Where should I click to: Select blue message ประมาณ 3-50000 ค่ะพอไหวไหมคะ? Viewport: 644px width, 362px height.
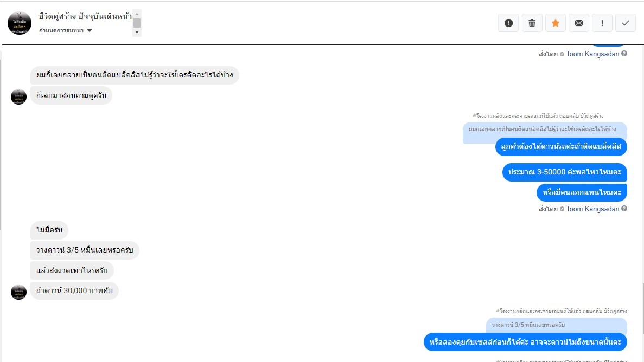[565, 172]
